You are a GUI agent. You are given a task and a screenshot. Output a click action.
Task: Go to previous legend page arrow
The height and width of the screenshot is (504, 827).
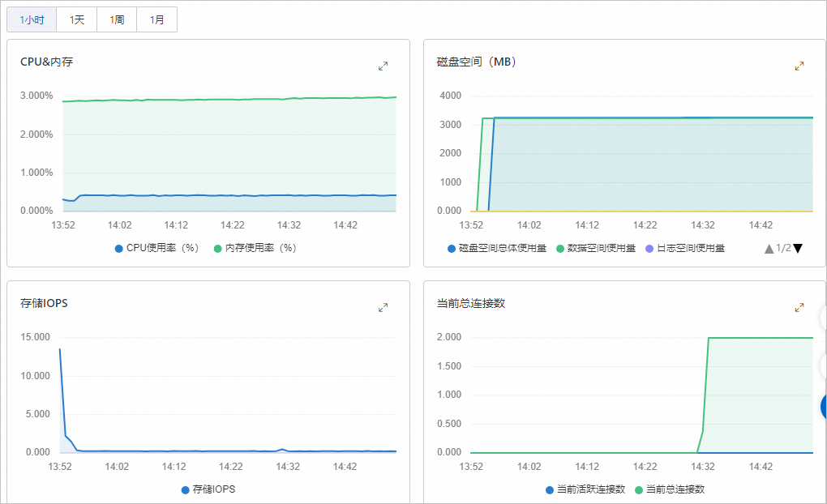click(x=769, y=248)
